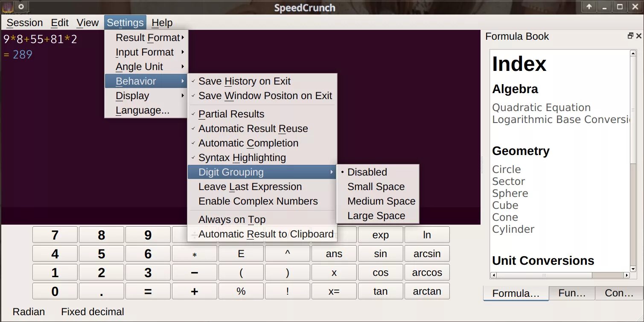Open the View menu

87,23
